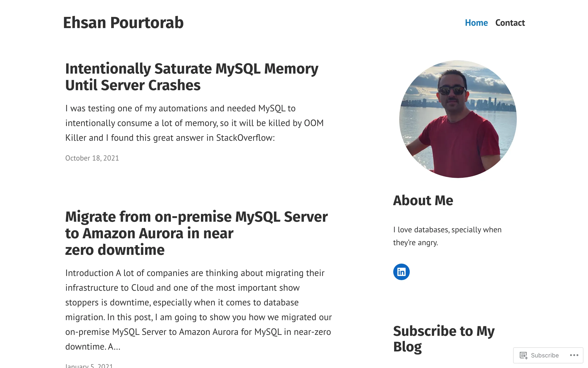Open post Migrate from on-premise MySQL Server
588x368 pixels.
196,233
